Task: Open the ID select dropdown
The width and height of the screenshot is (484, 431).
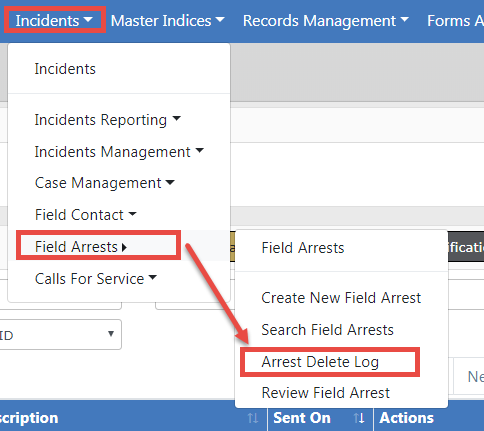Action: tap(60, 334)
